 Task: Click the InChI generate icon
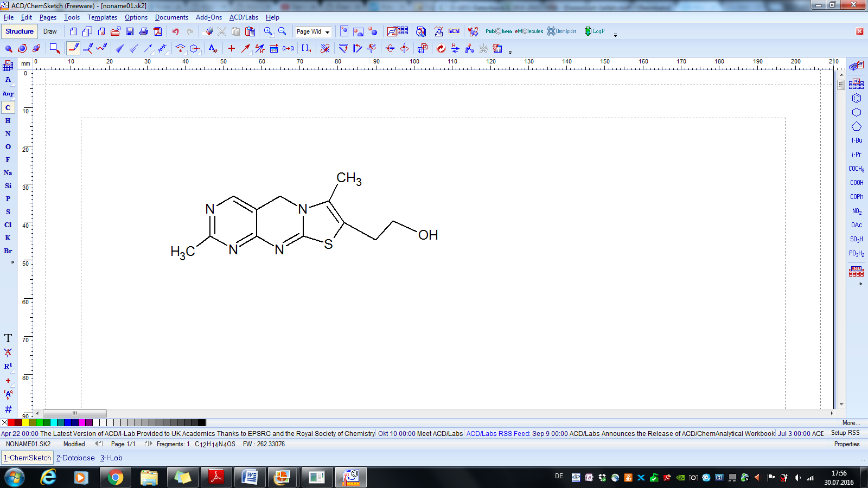pos(454,31)
